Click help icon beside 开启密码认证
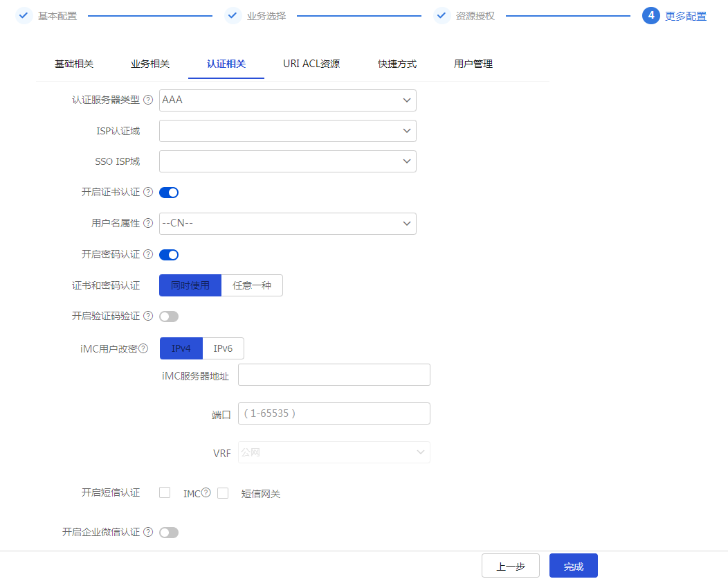Viewport: 728px width, 579px height. 148,254
